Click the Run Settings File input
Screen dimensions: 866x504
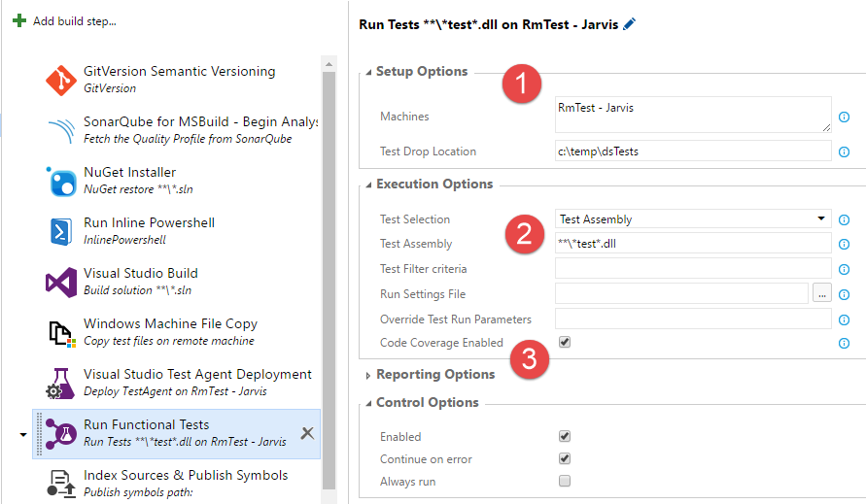pos(681,293)
